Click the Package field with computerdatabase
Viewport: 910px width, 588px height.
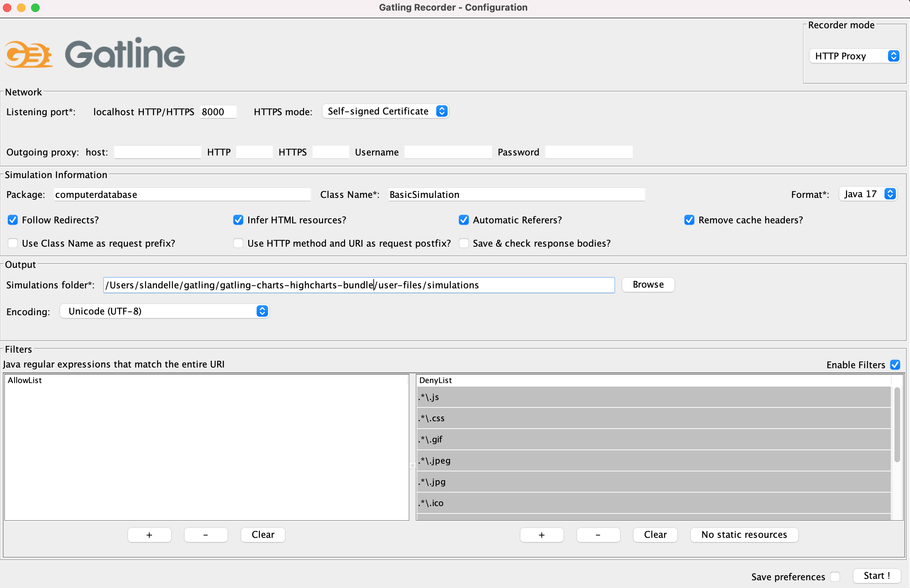click(182, 194)
